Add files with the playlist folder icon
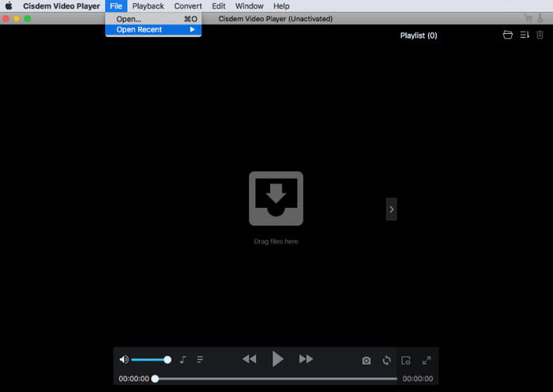 click(507, 35)
